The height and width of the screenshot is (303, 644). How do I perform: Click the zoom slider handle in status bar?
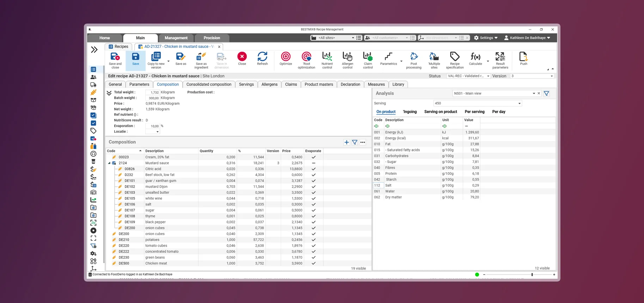click(532, 274)
